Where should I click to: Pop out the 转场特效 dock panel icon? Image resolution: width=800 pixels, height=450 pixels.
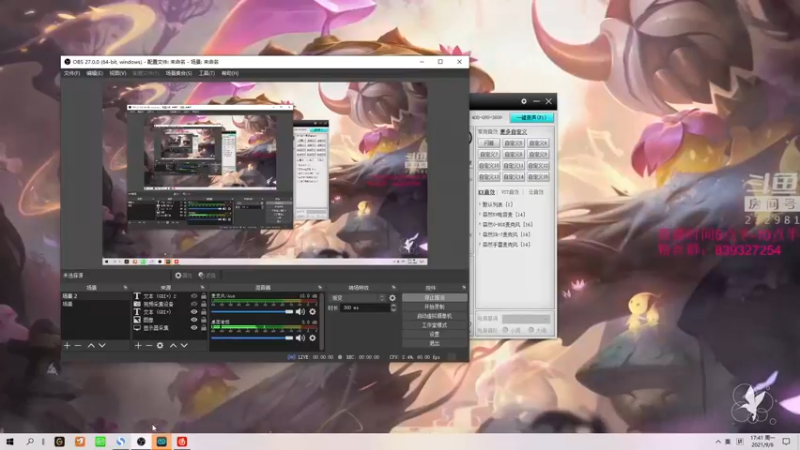pyautogui.click(x=393, y=288)
